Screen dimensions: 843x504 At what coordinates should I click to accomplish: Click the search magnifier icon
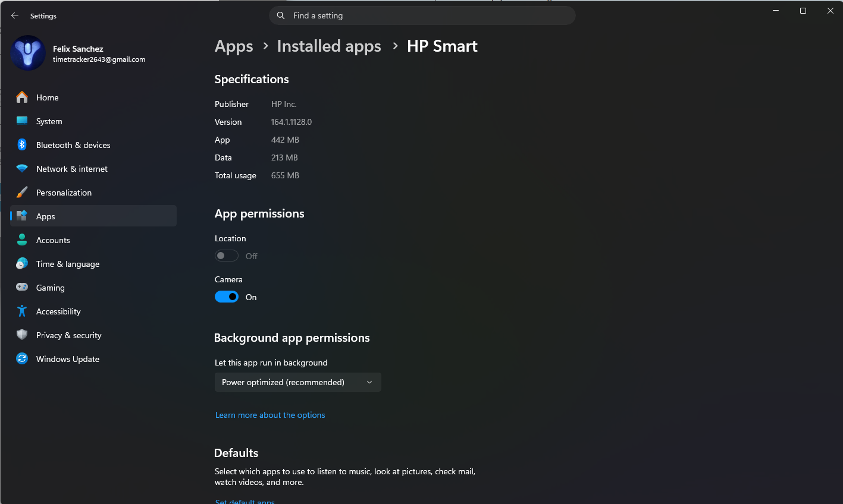(x=281, y=15)
